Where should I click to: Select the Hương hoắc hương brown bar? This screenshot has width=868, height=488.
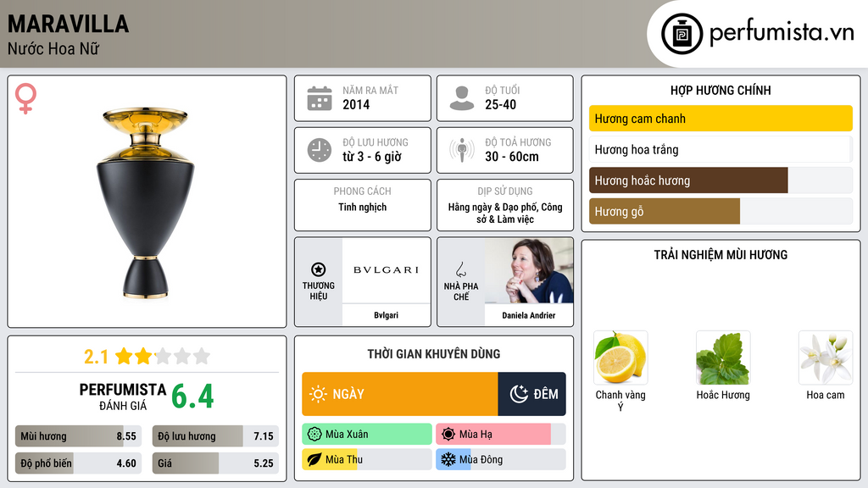pos(688,180)
